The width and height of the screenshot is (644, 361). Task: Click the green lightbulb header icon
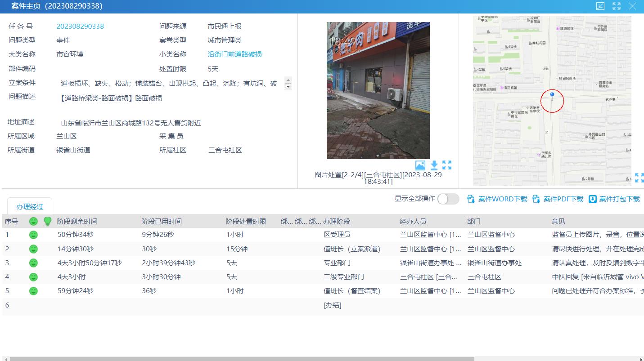pyautogui.click(x=47, y=221)
